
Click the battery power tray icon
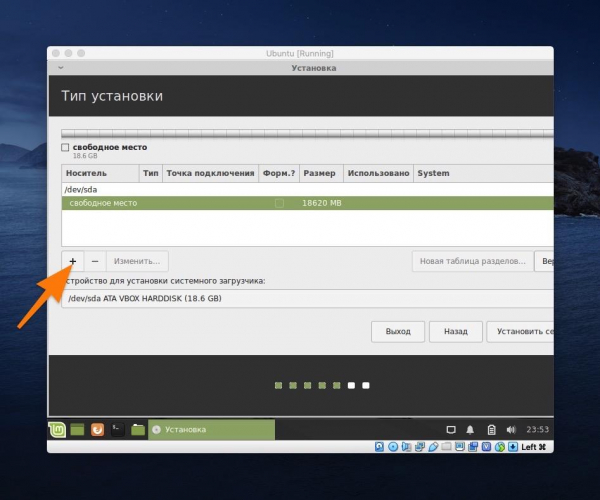point(492,430)
